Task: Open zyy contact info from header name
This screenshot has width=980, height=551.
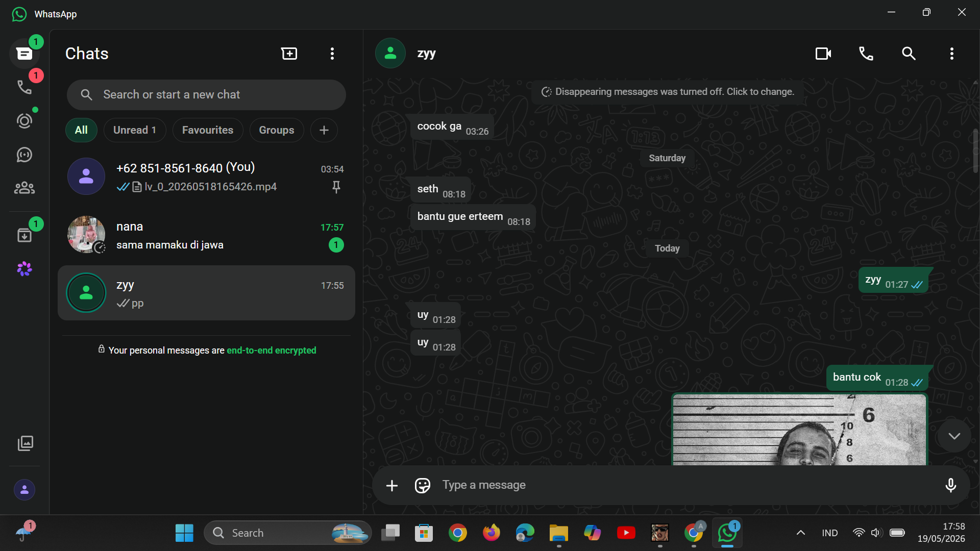Action: tap(426, 54)
